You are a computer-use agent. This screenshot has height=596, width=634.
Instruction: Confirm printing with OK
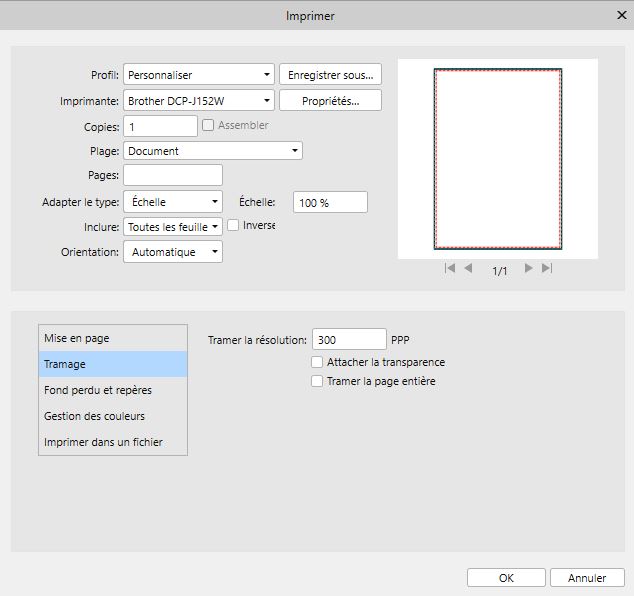(x=506, y=578)
